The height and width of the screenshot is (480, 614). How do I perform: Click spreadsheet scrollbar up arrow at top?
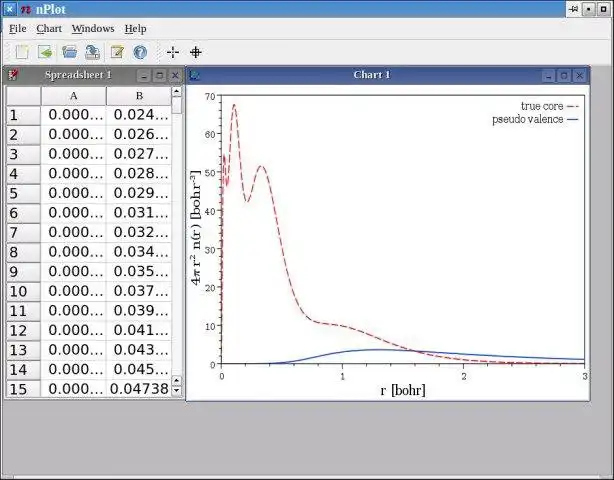point(177,92)
